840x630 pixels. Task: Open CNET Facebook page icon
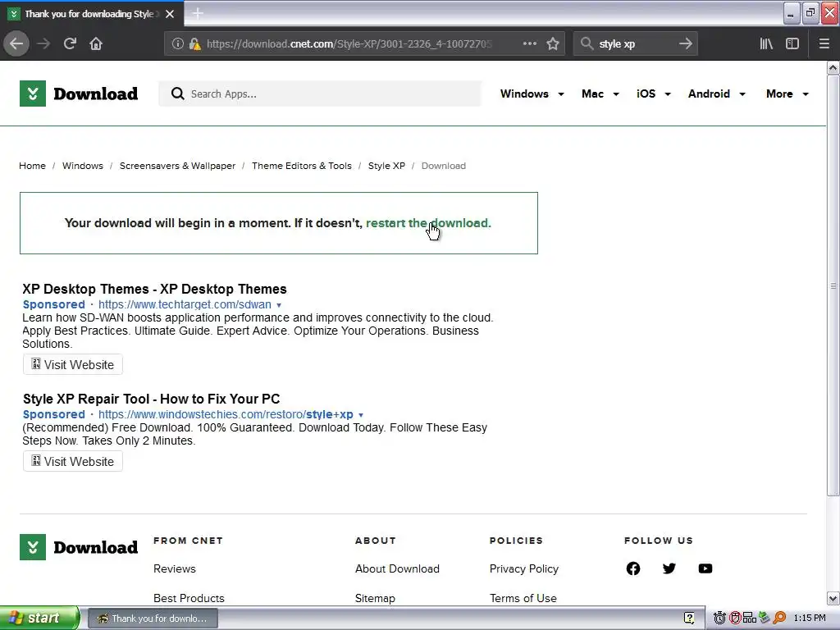[632, 568]
